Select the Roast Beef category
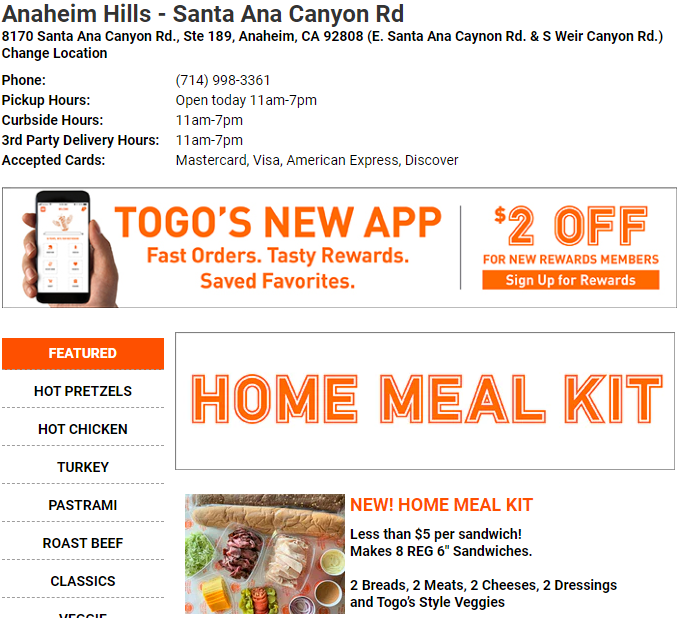684x618 pixels. click(83, 543)
